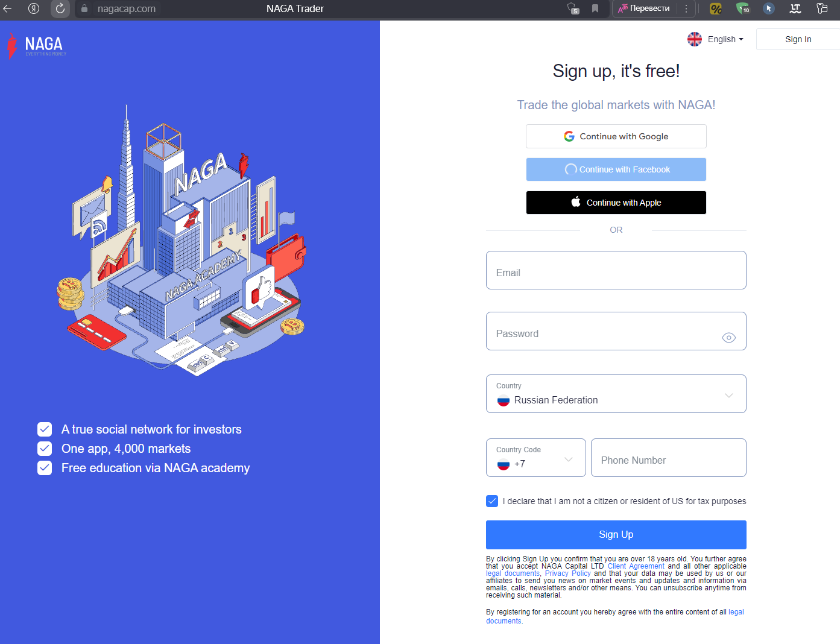
Task: Open the English language dropdown
Action: click(725, 39)
